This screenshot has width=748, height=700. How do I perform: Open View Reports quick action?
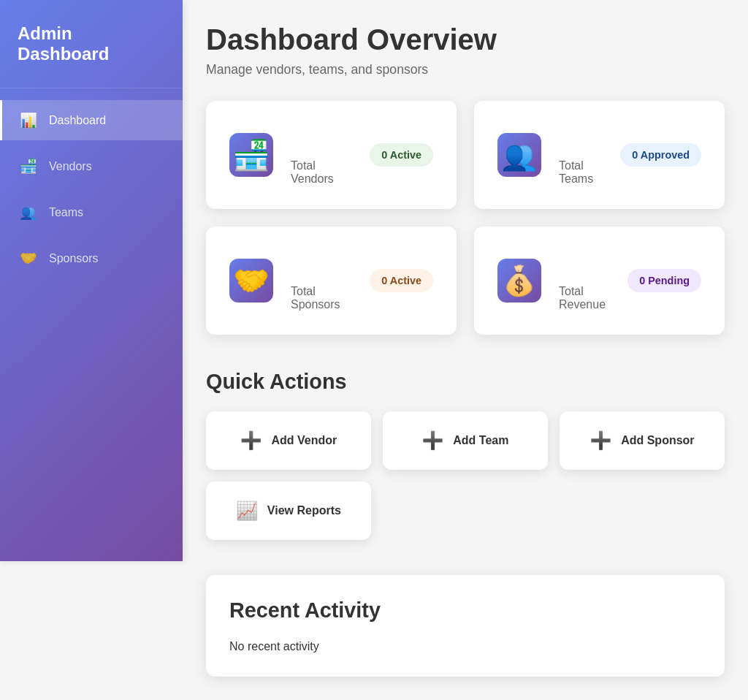(289, 511)
